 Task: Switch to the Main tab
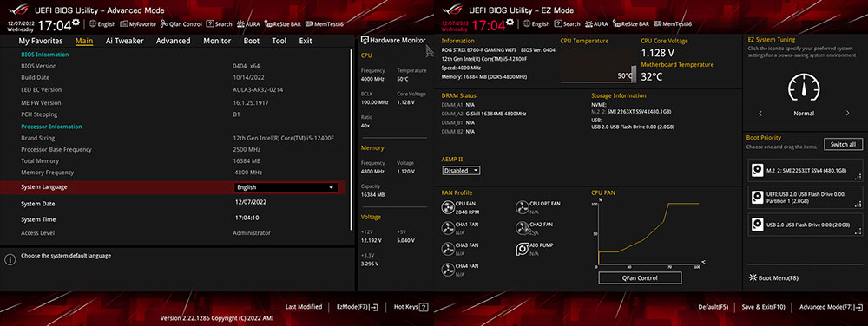click(x=84, y=41)
